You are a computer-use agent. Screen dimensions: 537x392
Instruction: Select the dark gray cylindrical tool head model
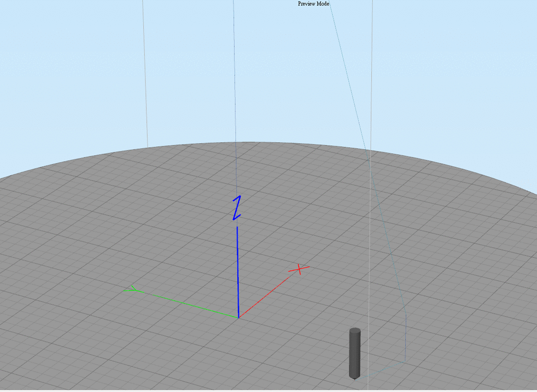[355, 353]
